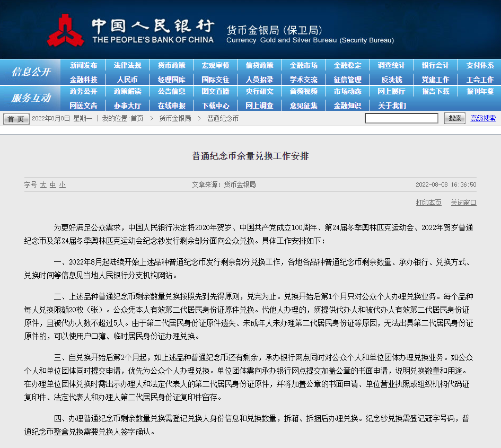Click the article title 普通纪念币余量兑换工作安排
The image size is (501, 448).
point(250,156)
